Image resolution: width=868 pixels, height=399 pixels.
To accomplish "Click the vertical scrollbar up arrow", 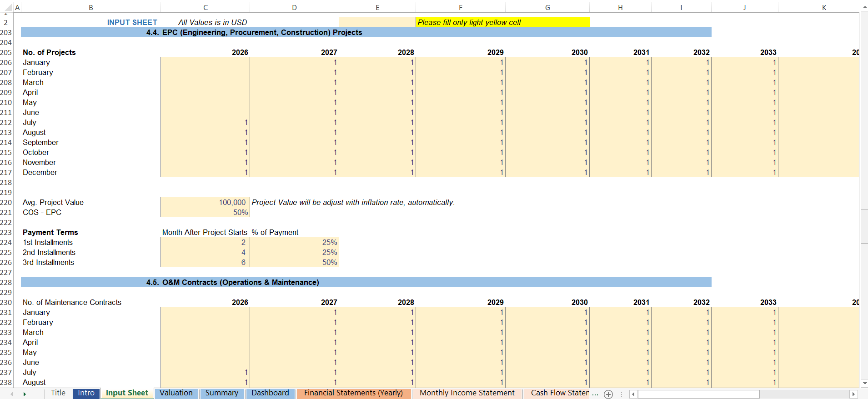I will click(x=864, y=7).
